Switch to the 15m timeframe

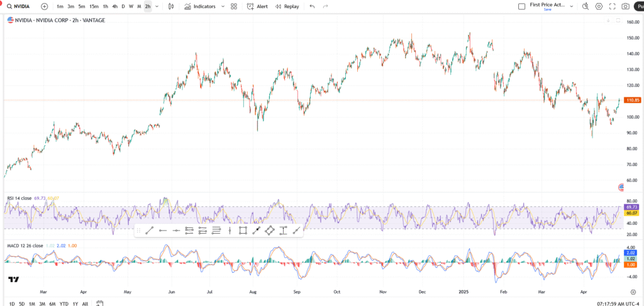tap(93, 6)
